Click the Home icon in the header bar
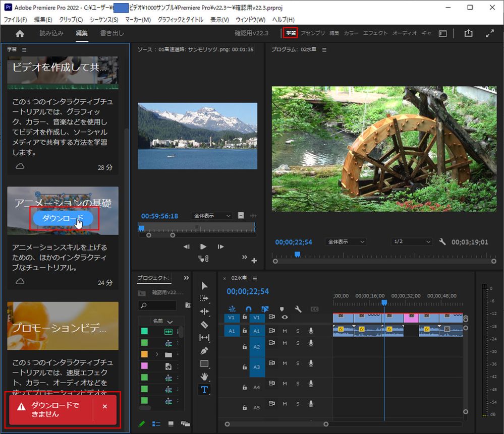Screen dimensions: 504x434 tap(19, 33)
